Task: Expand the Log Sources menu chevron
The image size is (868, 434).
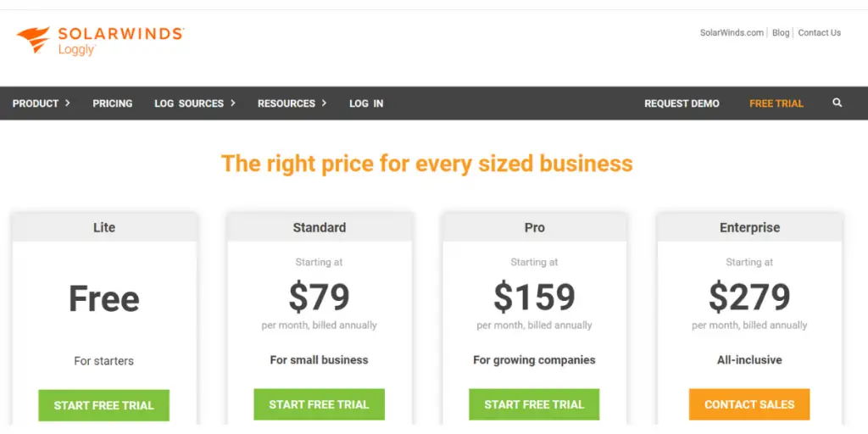Action: click(233, 103)
